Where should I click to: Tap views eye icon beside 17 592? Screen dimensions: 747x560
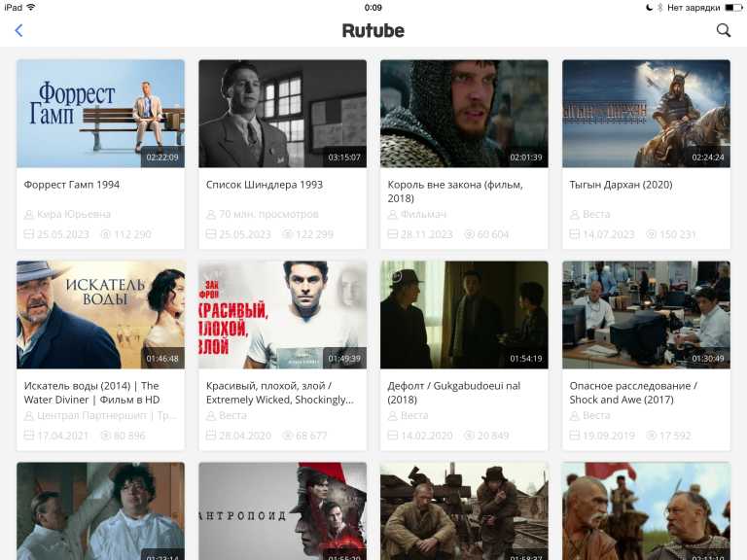tap(652, 436)
